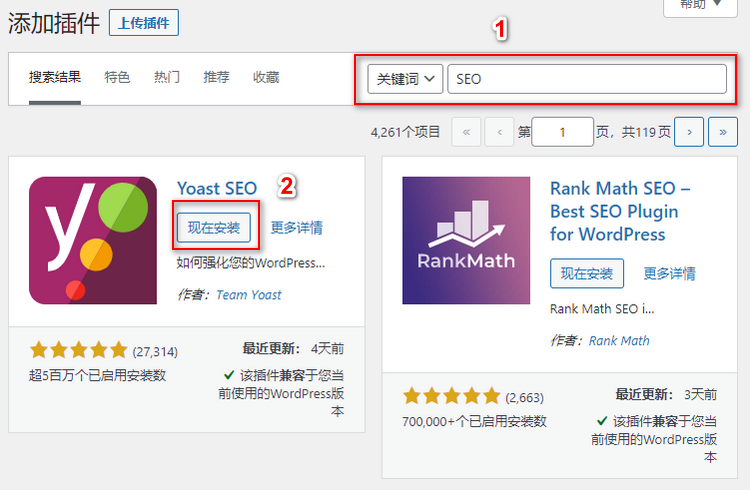Open the Yoast SEO plugin title link
The image size is (750, 490).
tap(217, 189)
